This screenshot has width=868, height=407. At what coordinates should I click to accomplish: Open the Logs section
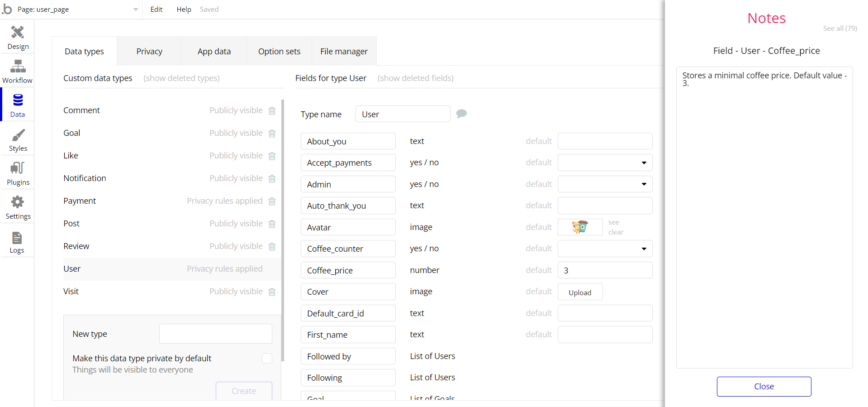[x=17, y=242]
